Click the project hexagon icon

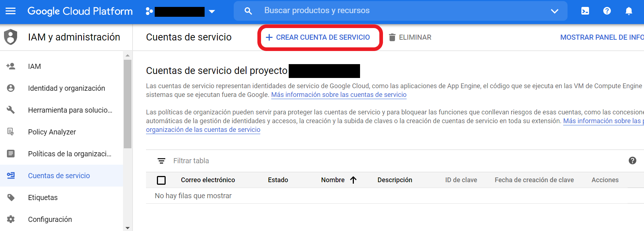tap(149, 11)
